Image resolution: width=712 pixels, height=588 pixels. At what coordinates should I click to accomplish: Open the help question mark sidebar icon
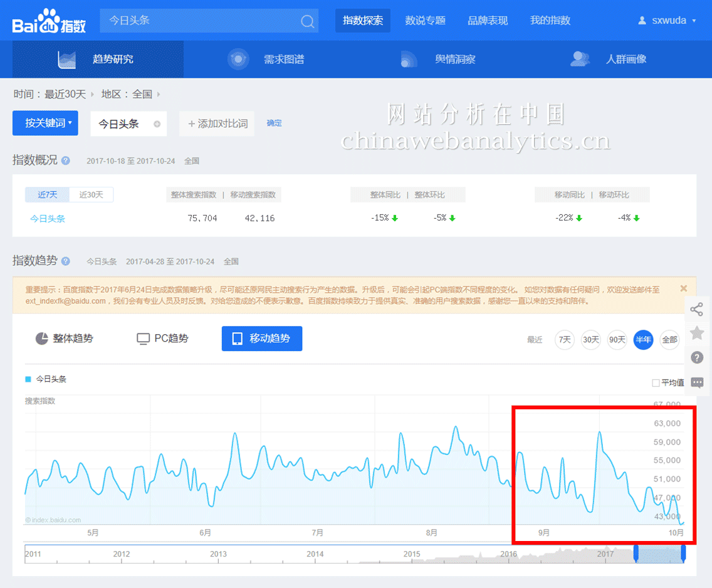point(696,357)
